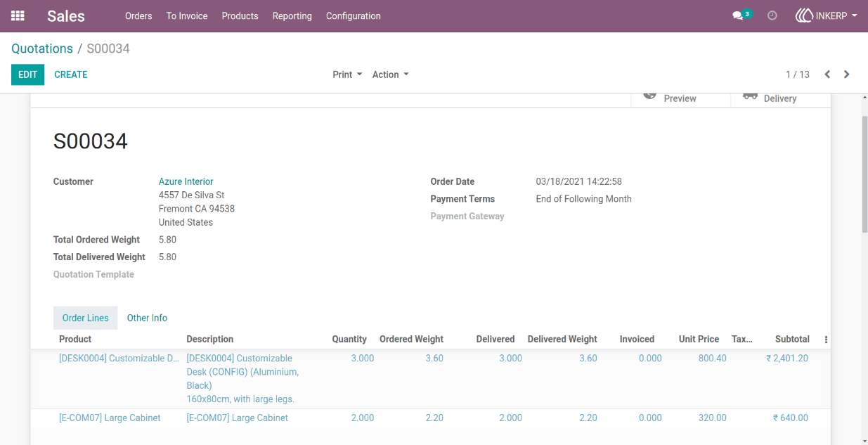Sort by the Quantity column header

click(x=349, y=339)
